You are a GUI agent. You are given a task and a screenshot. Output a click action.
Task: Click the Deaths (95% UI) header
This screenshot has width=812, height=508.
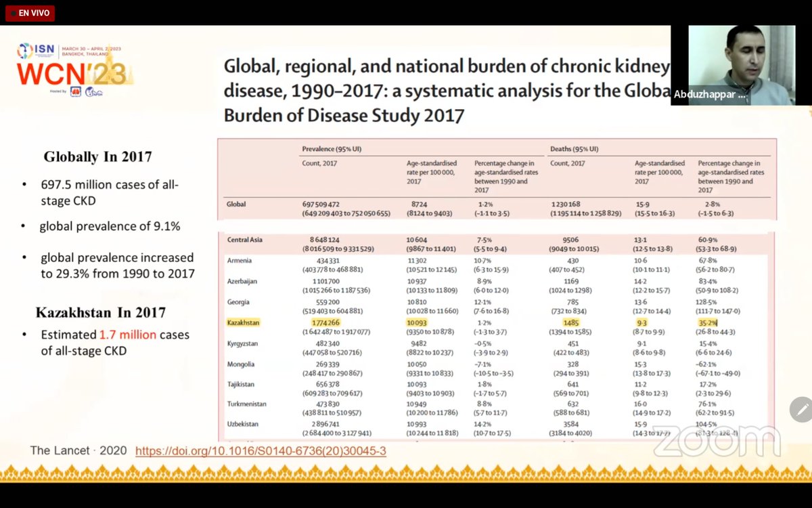click(574, 148)
